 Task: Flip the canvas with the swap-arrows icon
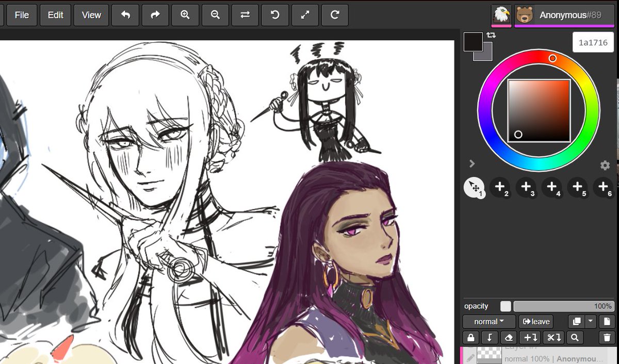[x=245, y=15]
